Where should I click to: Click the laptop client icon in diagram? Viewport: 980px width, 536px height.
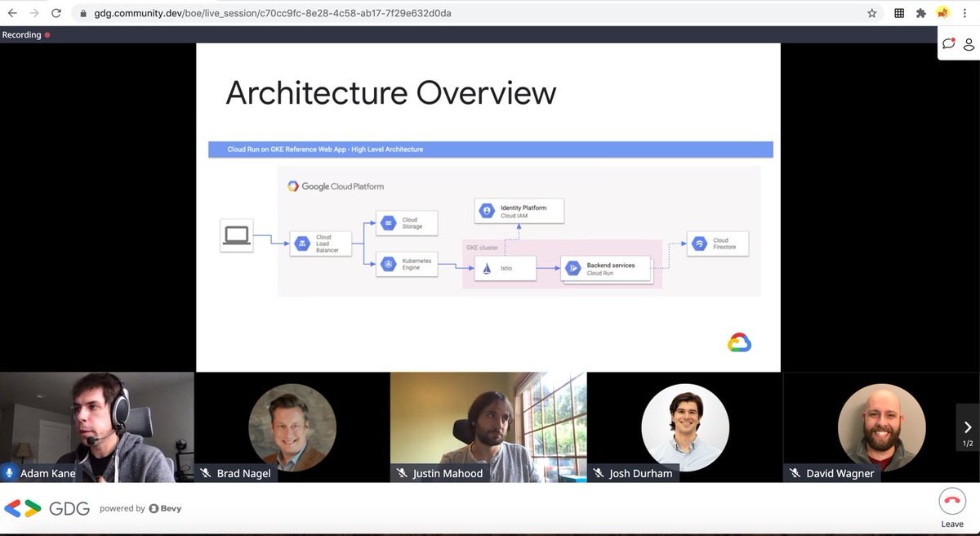click(x=237, y=235)
